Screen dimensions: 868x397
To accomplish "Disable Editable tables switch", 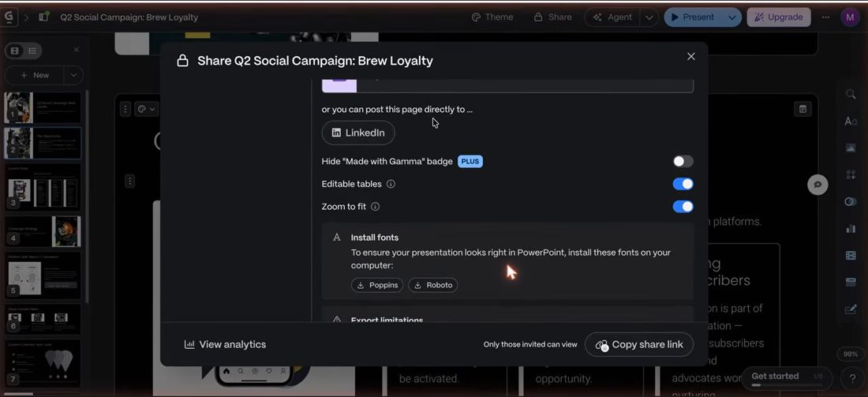I will (683, 184).
